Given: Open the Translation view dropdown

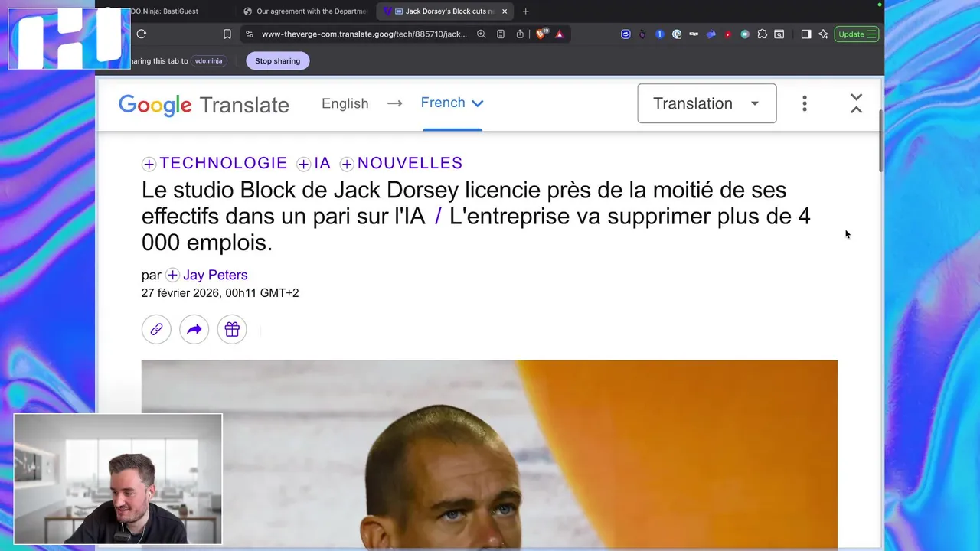Looking at the screenshot, I should [707, 103].
